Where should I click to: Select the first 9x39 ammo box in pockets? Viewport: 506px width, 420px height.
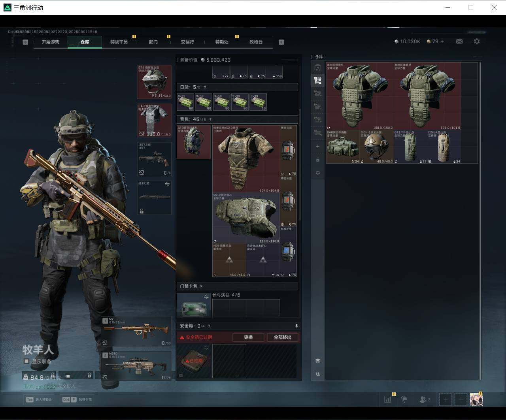pyautogui.click(x=185, y=102)
